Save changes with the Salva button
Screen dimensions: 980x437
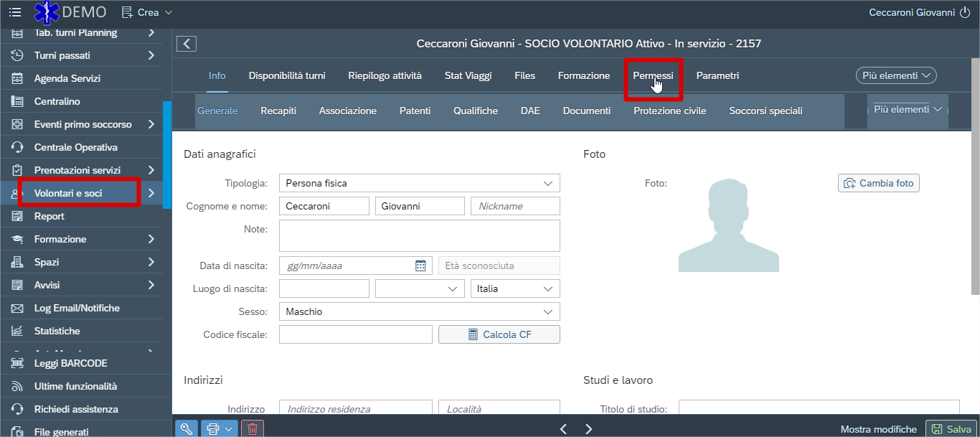(951, 429)
